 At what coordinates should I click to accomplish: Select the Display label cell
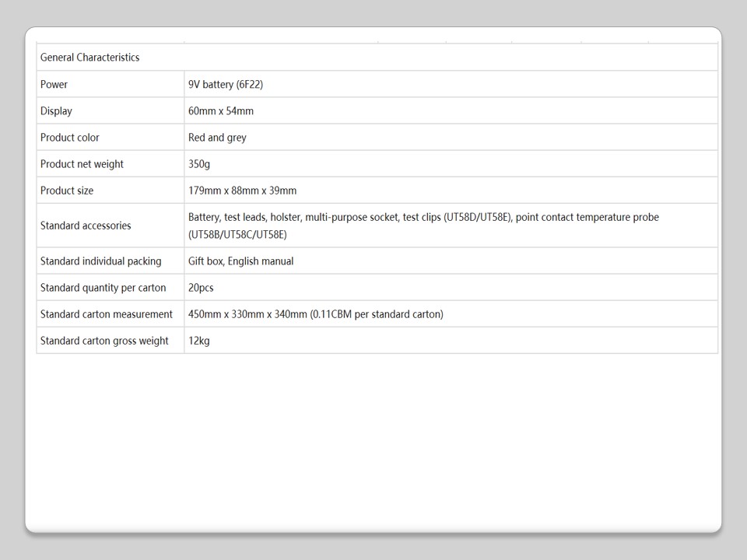pos(57,110)
